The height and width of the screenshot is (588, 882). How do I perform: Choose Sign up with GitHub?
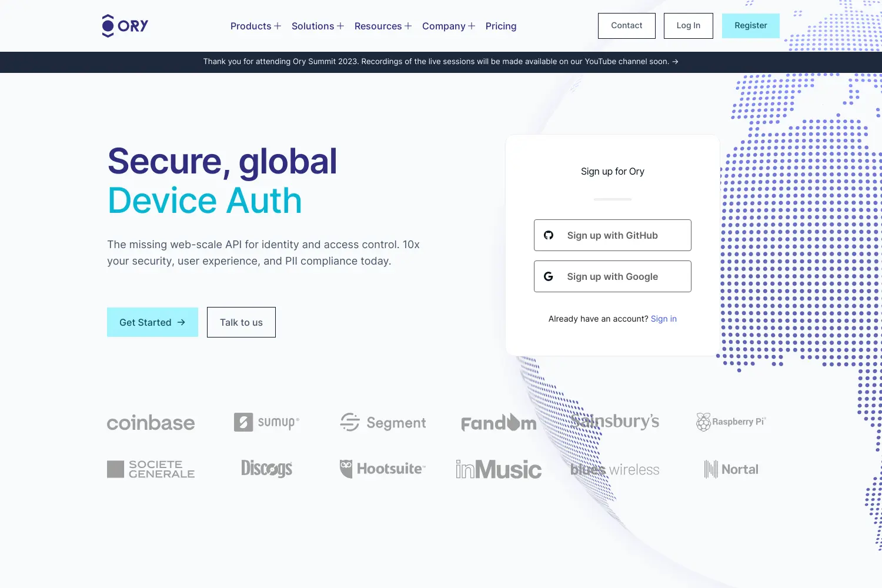pos(613,235)
